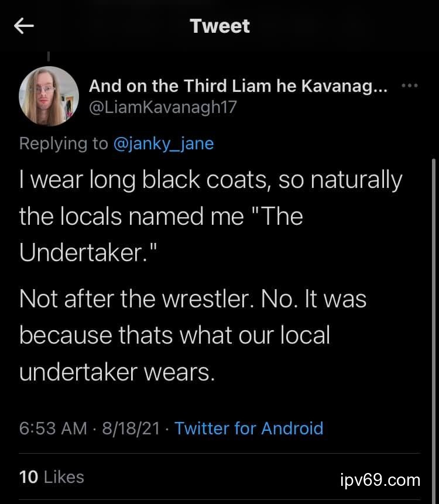Click the "Replying to" label
This screenshot has width=439, height=504.
point(64,143)
